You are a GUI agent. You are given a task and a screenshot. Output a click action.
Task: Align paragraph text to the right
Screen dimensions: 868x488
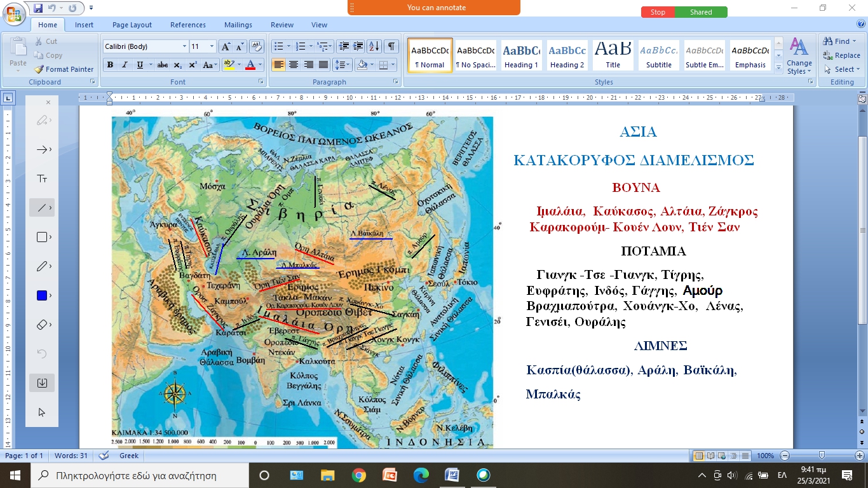[308, 65]
